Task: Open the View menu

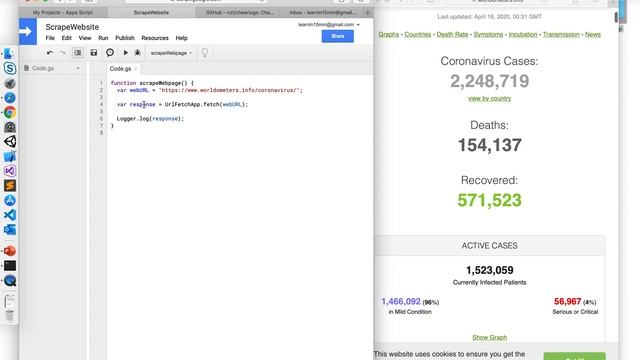Action: [85, 38]
